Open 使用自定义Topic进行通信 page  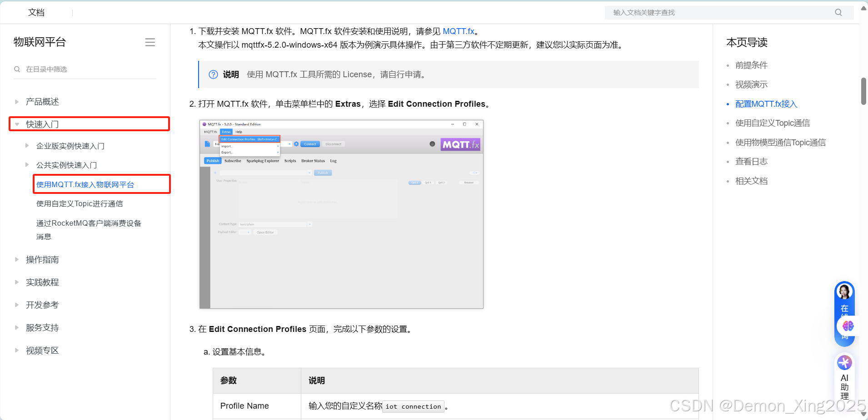coord(80,203)
